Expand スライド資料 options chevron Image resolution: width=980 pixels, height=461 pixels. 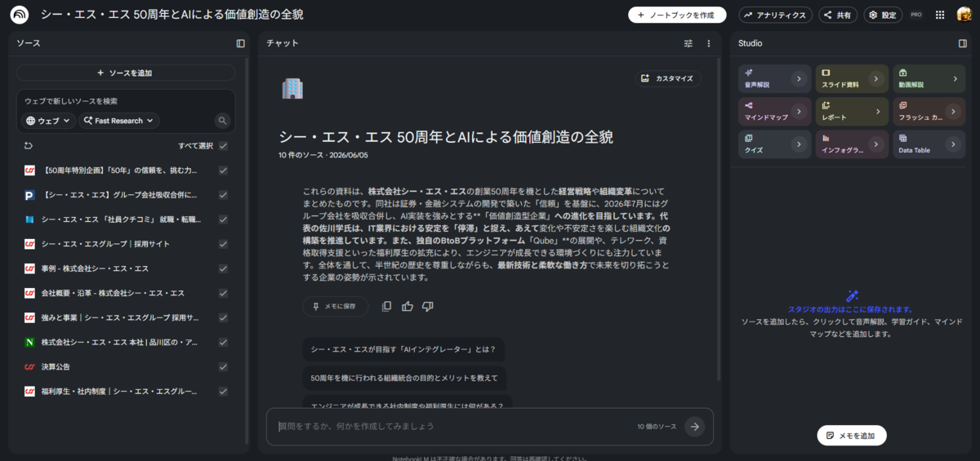tap(875, 79)
